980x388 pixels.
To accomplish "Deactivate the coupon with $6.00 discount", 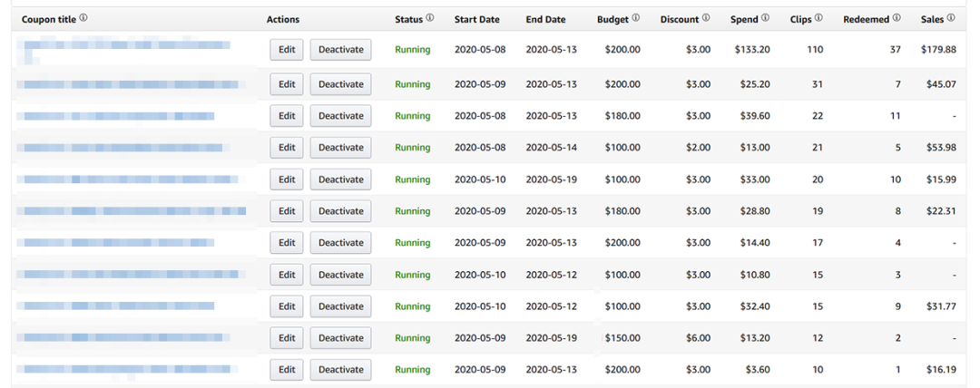I will pyautogui.click(x=340, y=338).
